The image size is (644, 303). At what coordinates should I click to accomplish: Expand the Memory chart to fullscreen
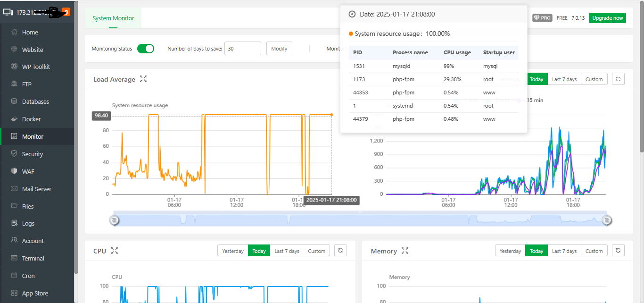(405, 251)
